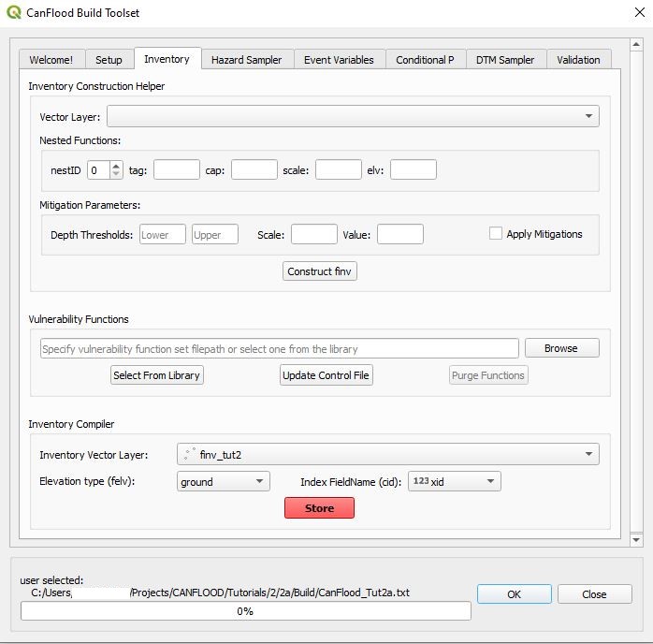Click the Purge Functions button
The width and height of the screenshot is (653, 644).
coord(488,375)
